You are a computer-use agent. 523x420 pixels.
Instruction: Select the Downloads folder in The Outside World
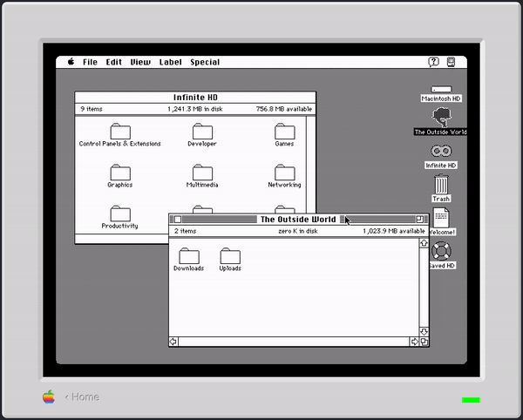189,255
